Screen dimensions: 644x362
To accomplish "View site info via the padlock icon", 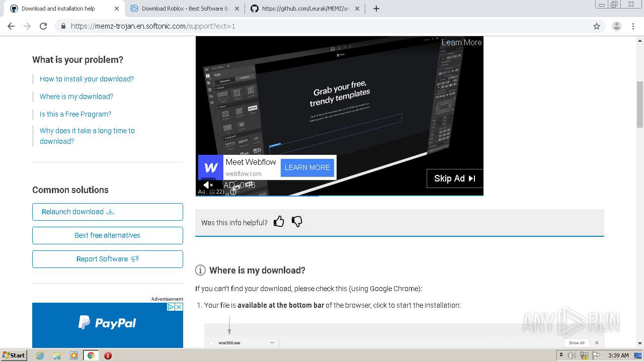I will pyautogui.click(x=63, y=26).
